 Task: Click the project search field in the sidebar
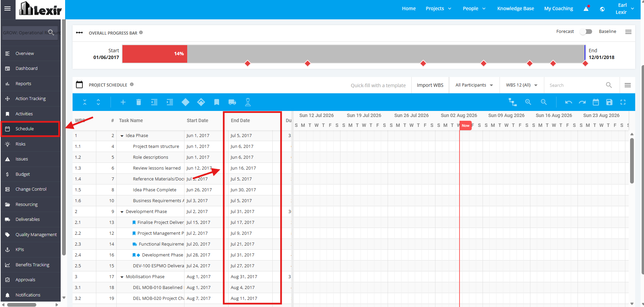[x=30, y=33]
